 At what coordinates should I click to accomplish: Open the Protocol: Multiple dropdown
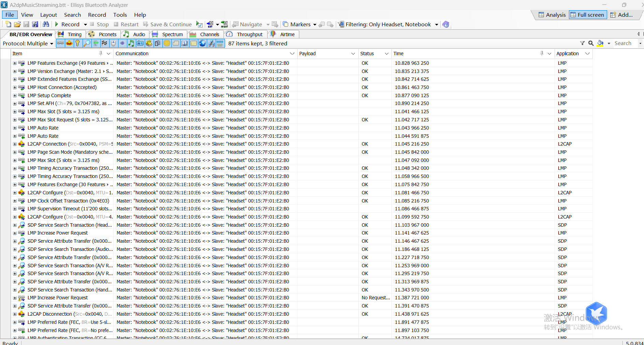[28, 43]
